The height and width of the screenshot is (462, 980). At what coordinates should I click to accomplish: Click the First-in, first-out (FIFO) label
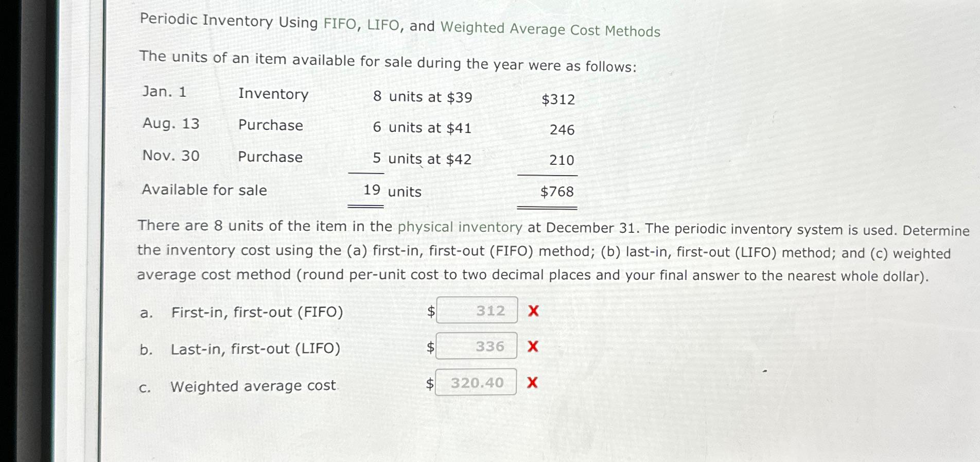point(257,312)
